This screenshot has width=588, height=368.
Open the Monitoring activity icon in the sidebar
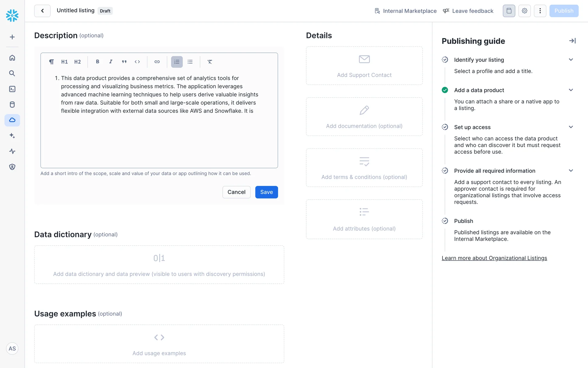[x=12, y=151]
